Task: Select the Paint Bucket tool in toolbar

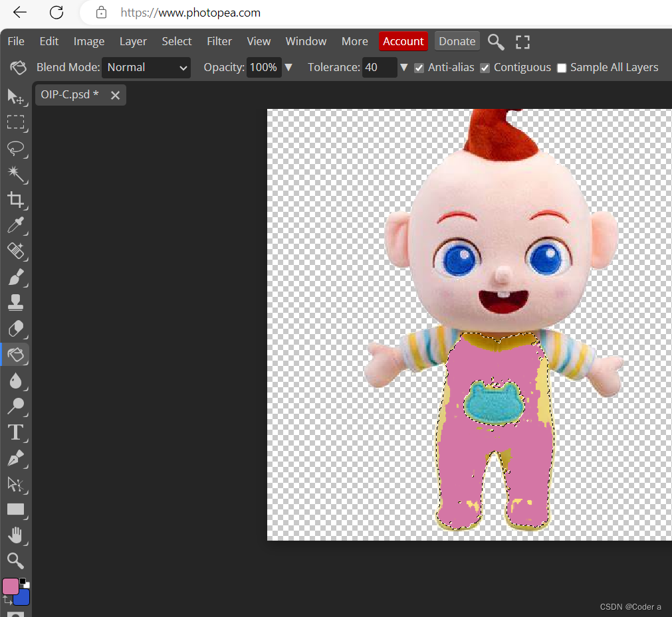Action: coord(16,355)
